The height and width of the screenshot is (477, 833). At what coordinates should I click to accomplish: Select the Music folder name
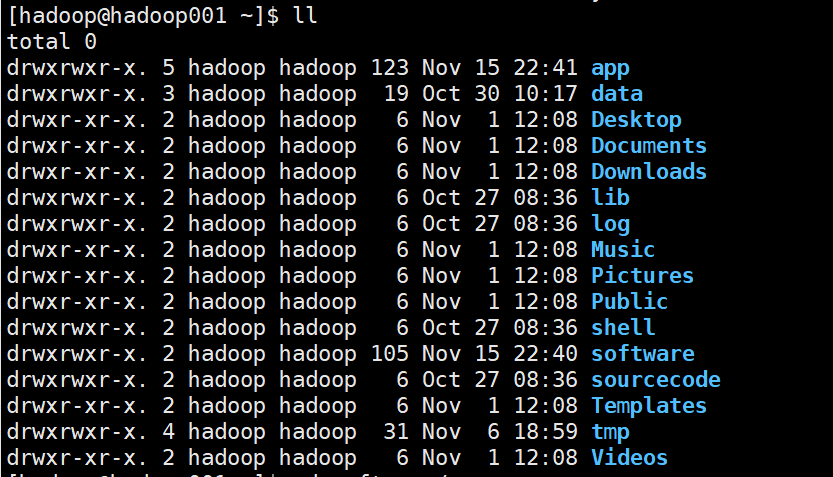[x=623, y=250]
